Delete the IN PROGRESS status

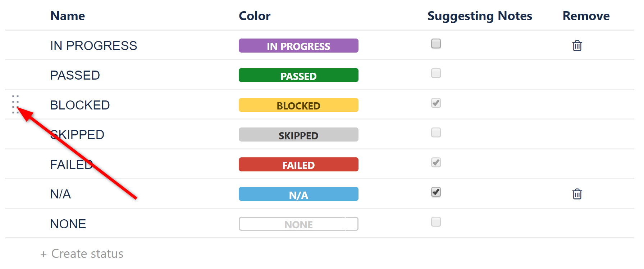[577, 46]
